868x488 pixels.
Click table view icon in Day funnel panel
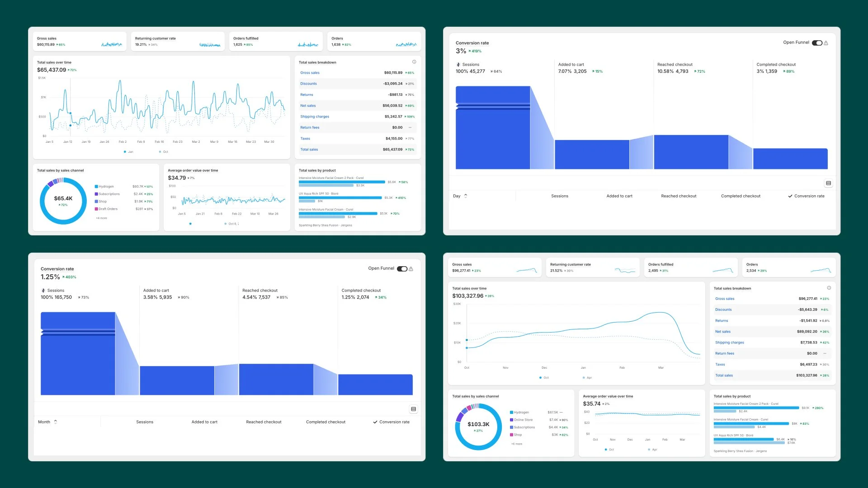click(x=828, y=183)
